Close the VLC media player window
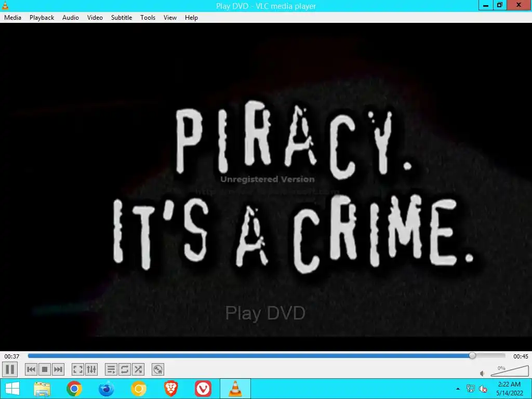 click(x=519, y=5)
